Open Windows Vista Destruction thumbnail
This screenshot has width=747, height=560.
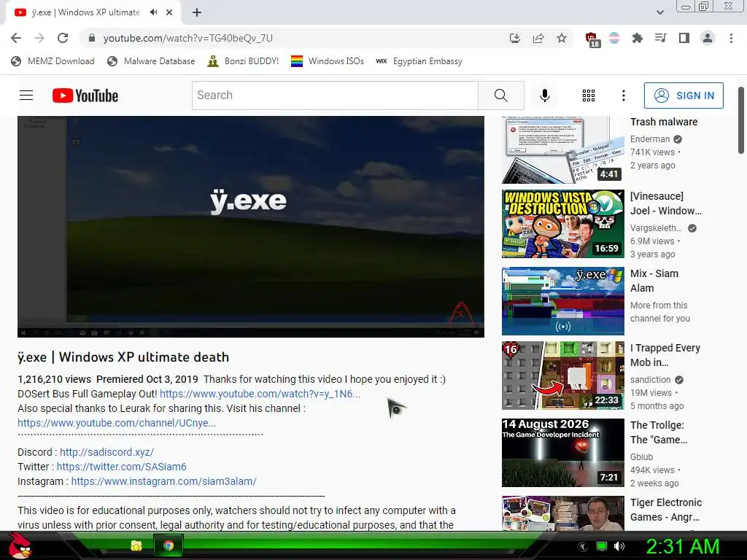pos(562,224)
